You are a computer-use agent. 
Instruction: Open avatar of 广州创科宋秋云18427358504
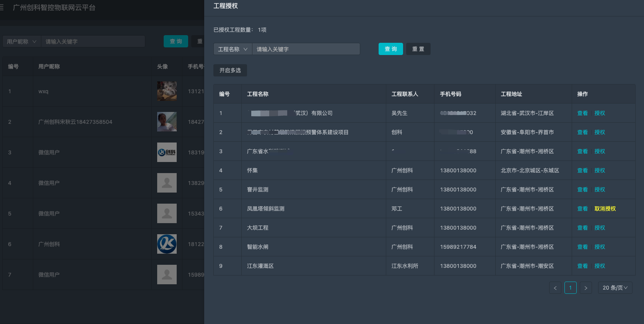click(x=167, y=122)
